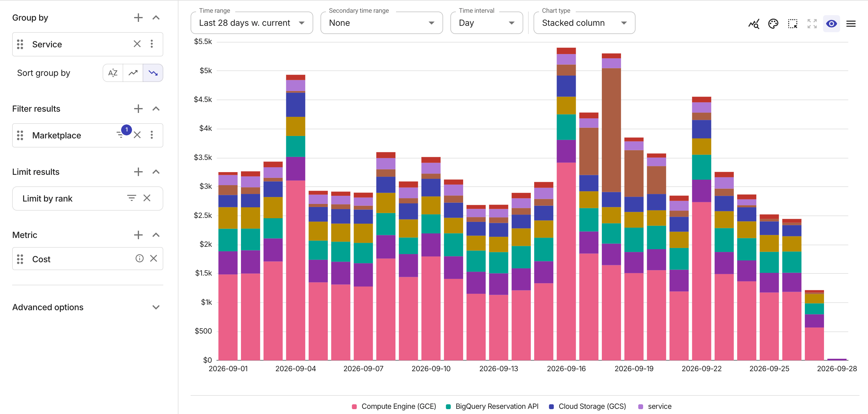Show info about the Cost metric
868x414 pixels.
(140, 258)
